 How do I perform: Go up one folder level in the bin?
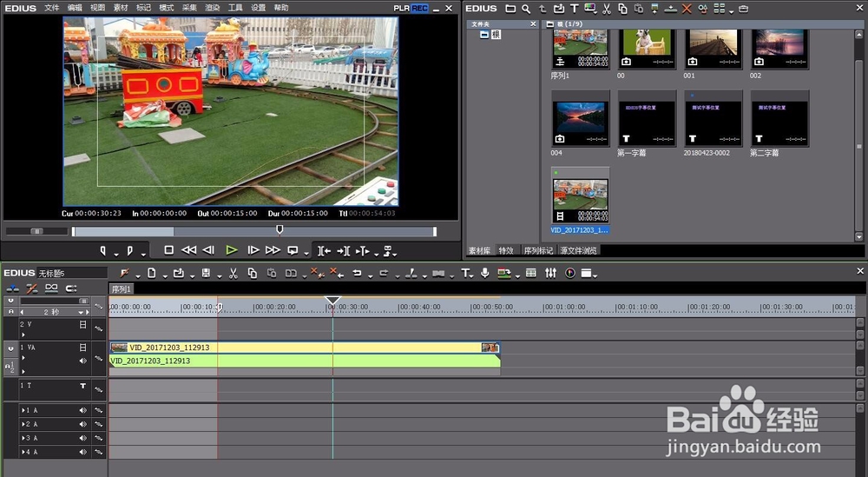click(542, 9)
